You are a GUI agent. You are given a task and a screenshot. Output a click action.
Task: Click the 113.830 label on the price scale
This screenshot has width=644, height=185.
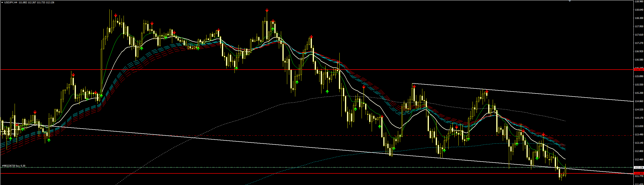pyautogui.click(x=639, y=126)
